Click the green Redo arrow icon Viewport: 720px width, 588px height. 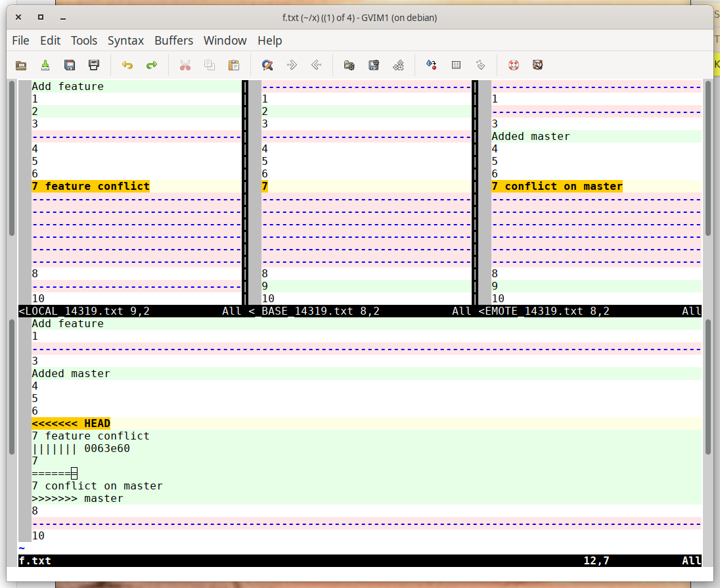(152, 65)
